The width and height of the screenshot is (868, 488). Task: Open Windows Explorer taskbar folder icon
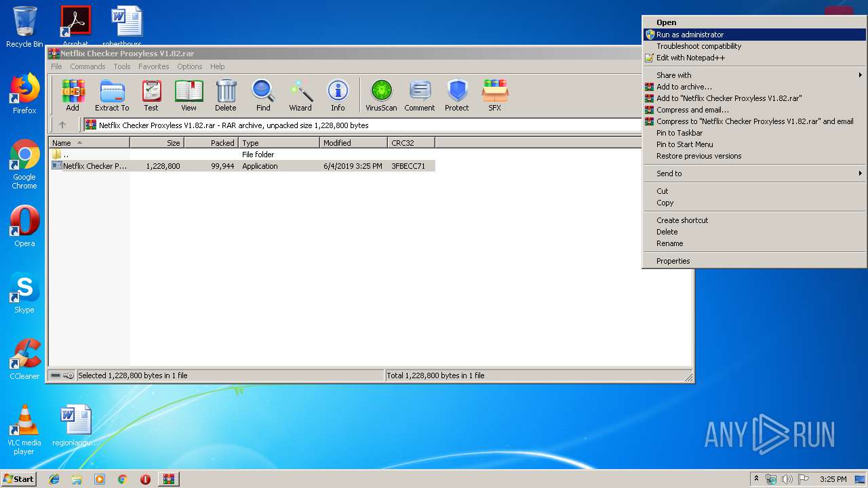(x=77, y=479)
